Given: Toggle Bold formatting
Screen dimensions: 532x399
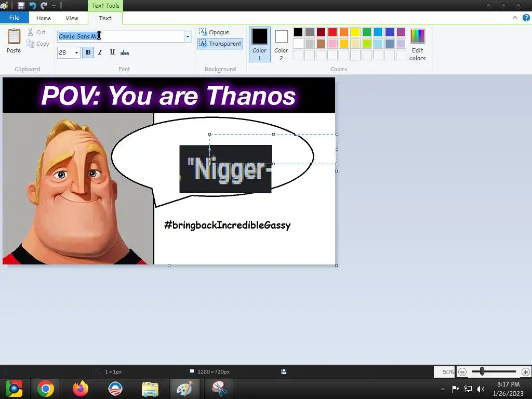Looking at the screenshot, I should (88, 52).
